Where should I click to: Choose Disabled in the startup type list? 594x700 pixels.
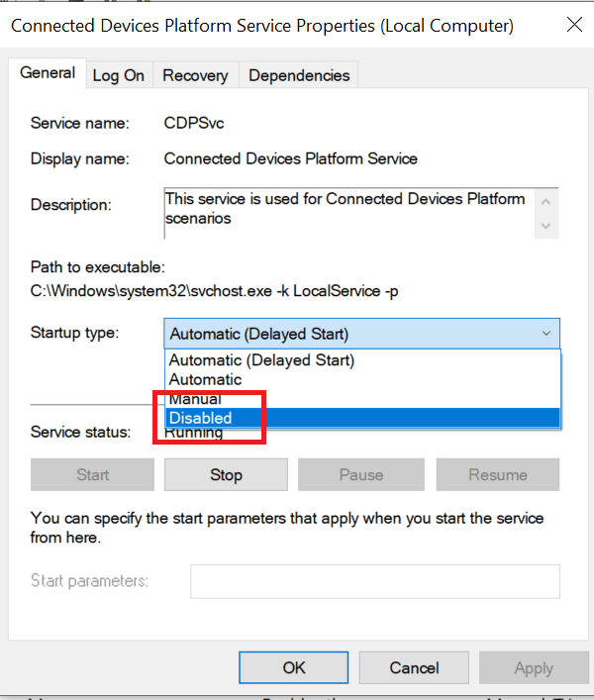coord(362,418)
